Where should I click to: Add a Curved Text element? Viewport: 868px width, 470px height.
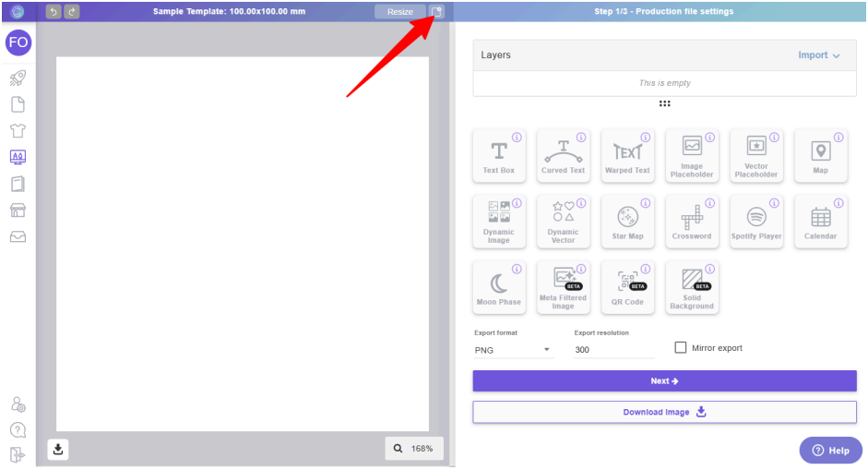click(563, 156)
